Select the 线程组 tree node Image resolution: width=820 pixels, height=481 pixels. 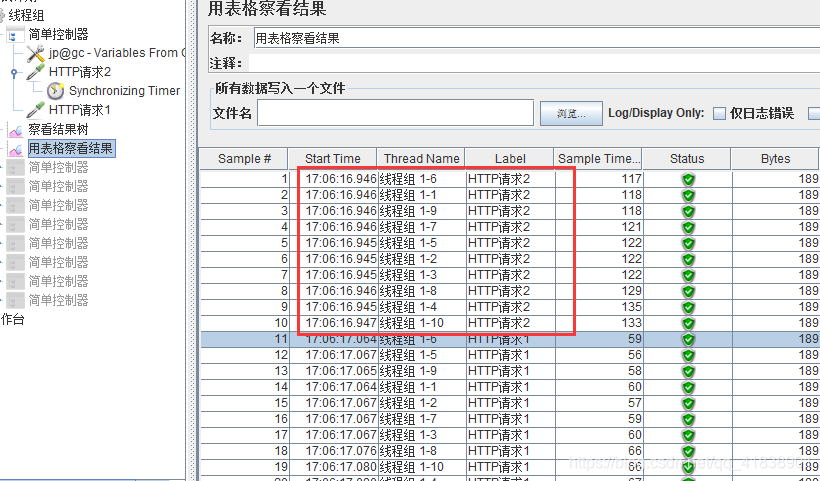[26, 16]
